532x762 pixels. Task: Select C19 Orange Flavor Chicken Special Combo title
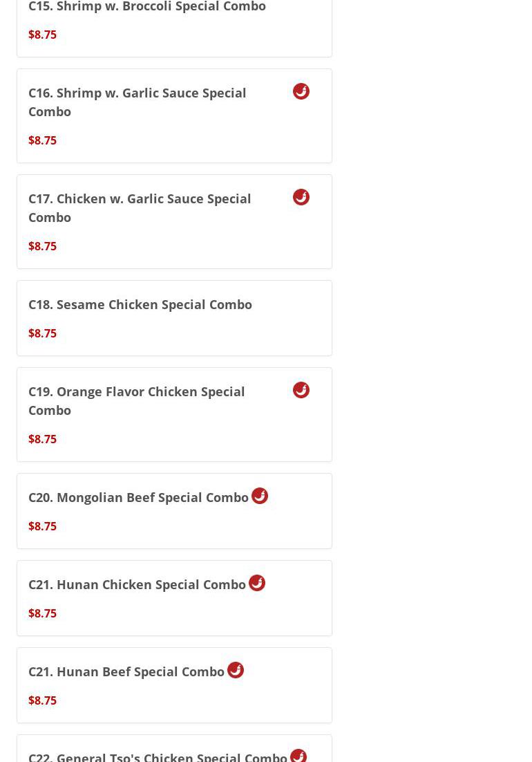pyautogui.click(x=136, y=400)
